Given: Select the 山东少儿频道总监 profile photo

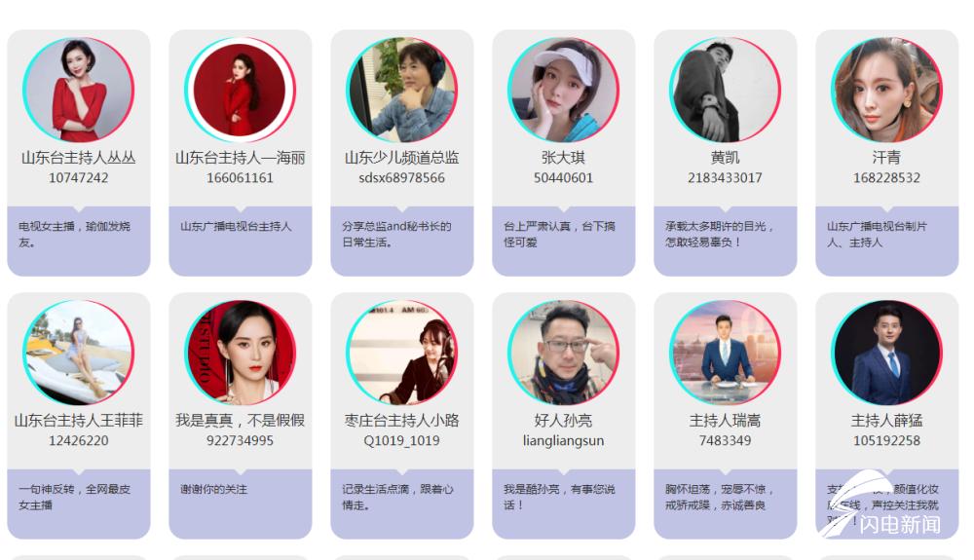Looking at the screenshot, I should (401, 90).
